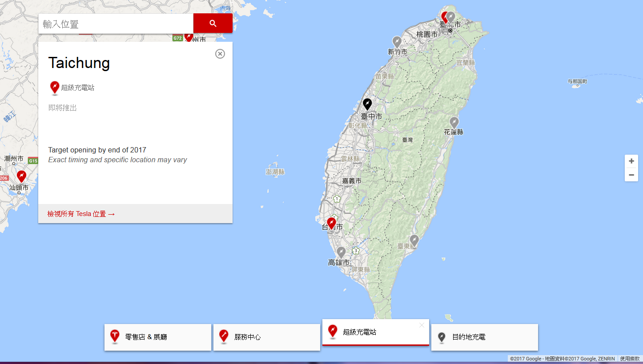This screenshot has width=643, height=364.
Task: Click red supercharger pin icon in Taichung card
Action: pos(55,88)
